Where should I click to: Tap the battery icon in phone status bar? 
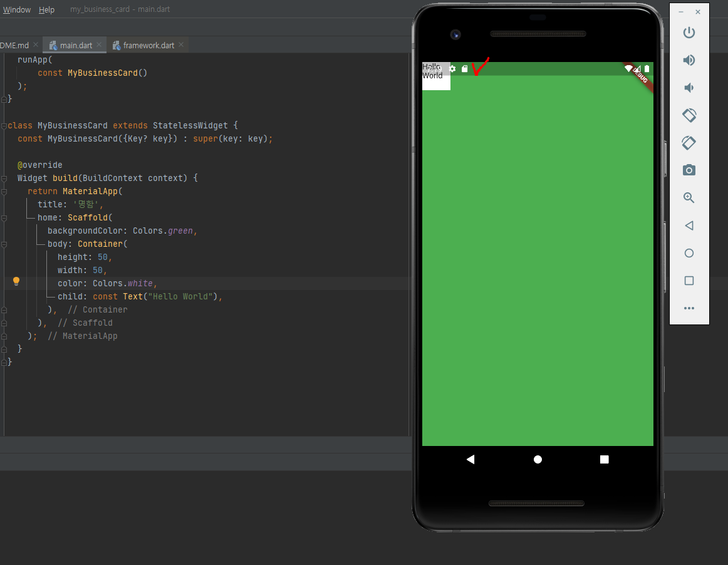647,69
